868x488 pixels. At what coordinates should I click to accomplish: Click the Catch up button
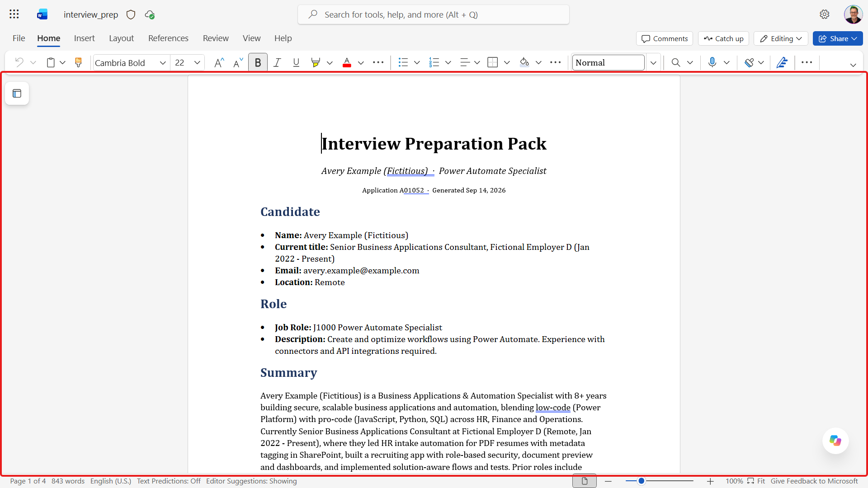[x=724, y=38]
